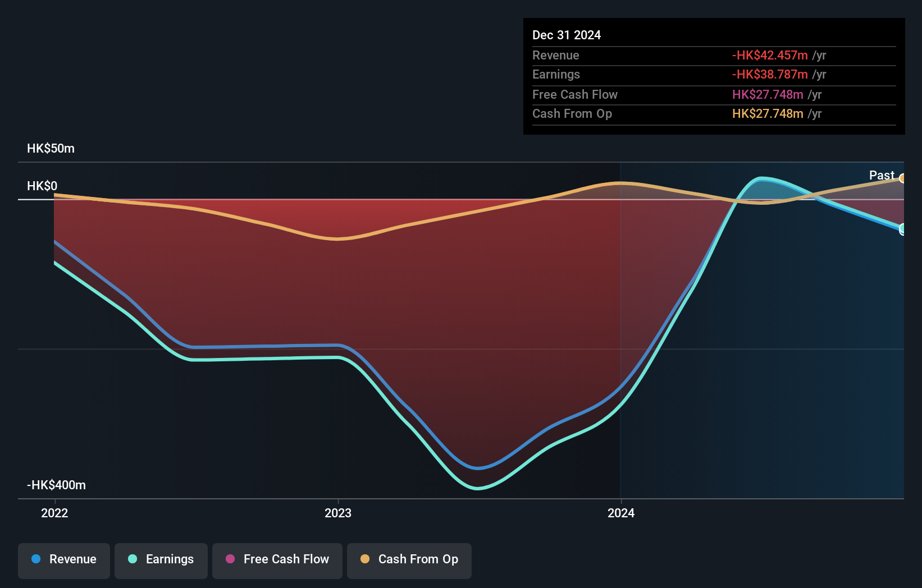Click the Free Cash Flow HK$27.748m value
922x588 pixels.
point(768,94)
